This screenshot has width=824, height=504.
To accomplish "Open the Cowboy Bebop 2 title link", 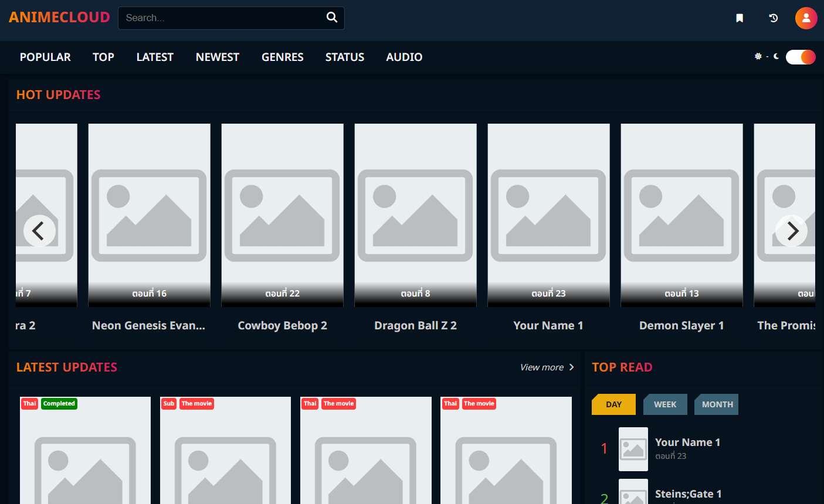I will (x=282, y=326).
